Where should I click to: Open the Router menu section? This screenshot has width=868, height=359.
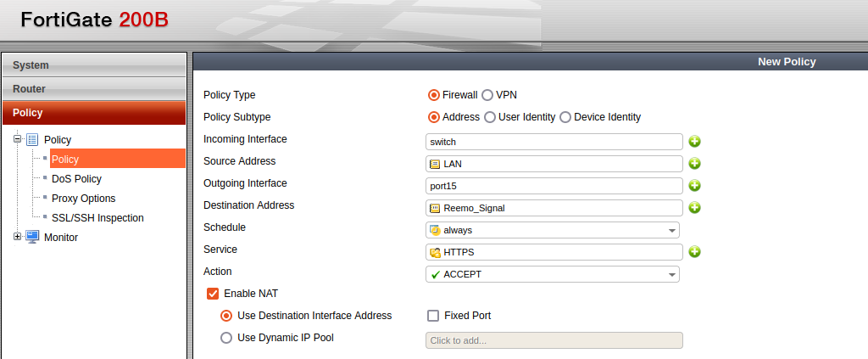(93, 89)
